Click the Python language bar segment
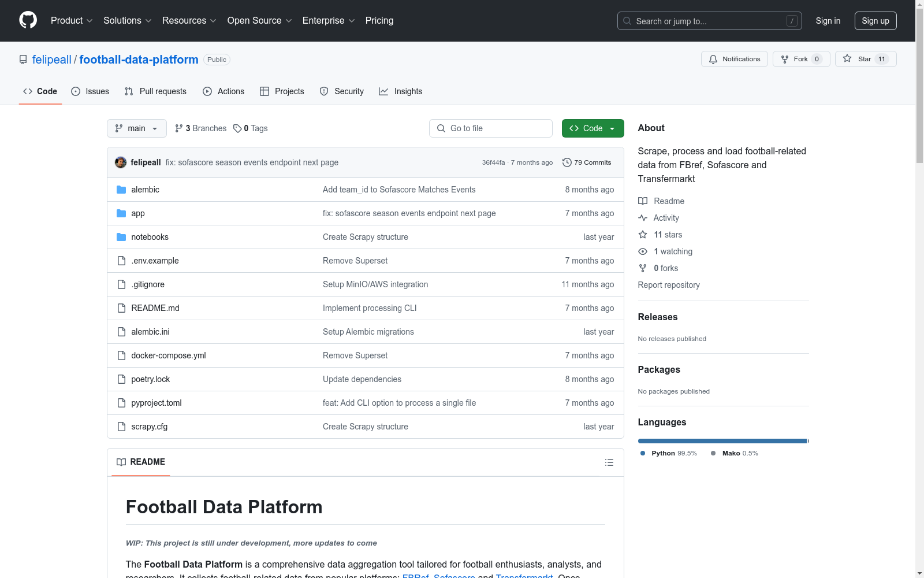 coord(722,441)
